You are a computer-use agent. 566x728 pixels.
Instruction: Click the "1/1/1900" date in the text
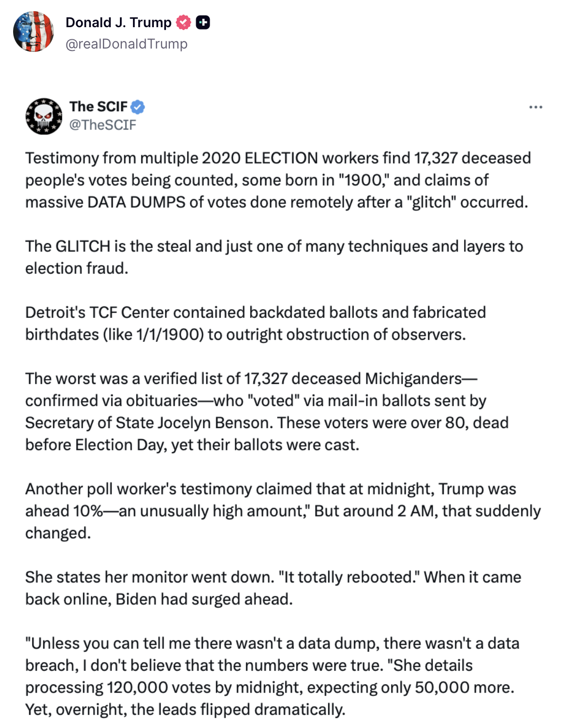[170, 334]
